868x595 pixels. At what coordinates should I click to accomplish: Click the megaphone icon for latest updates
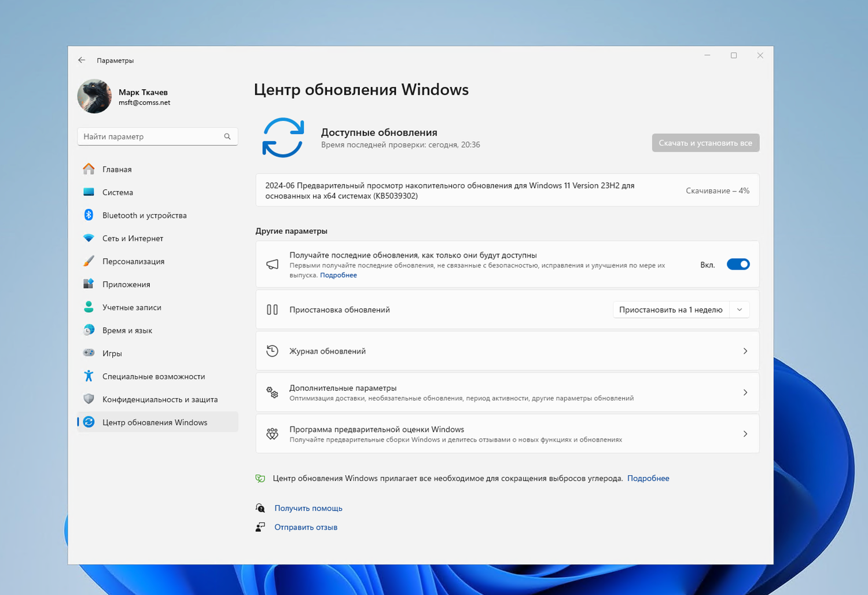(x=272, y=265)
